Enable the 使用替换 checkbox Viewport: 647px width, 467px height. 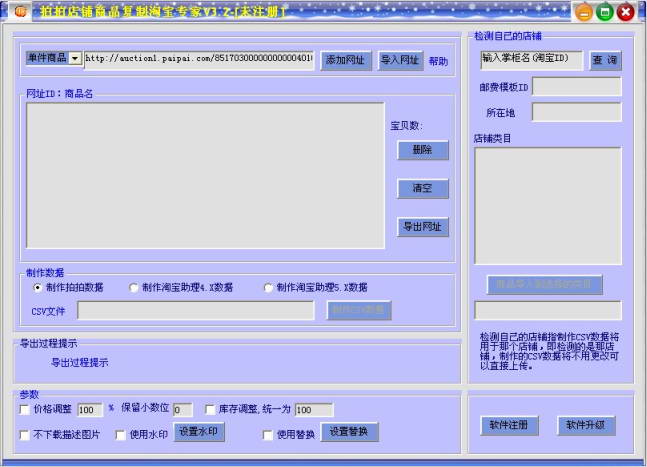tap(268, 435)
